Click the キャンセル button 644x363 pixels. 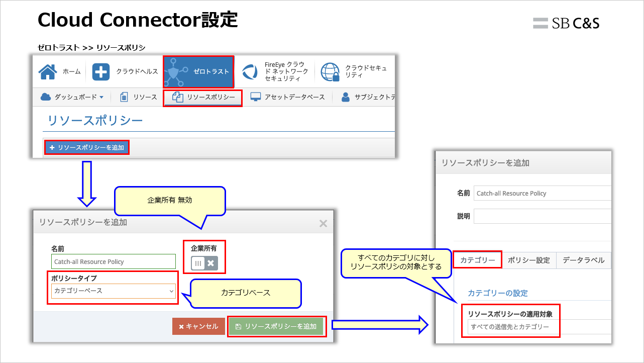click(198, 326)
